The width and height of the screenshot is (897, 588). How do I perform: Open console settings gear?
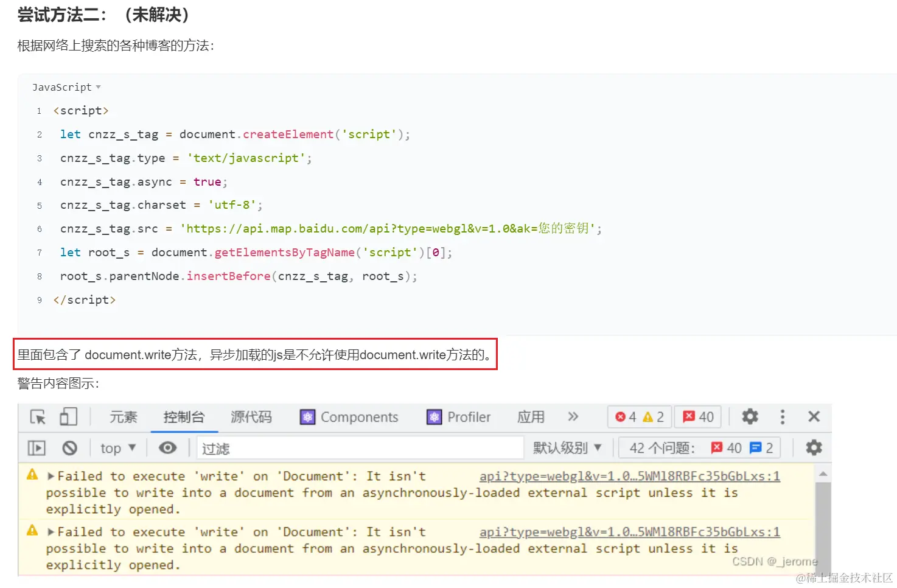click(814, 448)
